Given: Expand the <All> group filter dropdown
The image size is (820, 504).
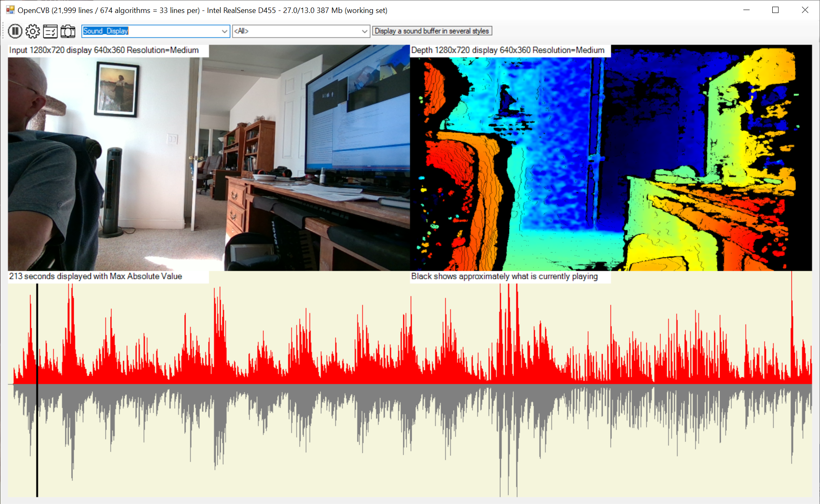Looking at the screenshot, I should (364, 31).
